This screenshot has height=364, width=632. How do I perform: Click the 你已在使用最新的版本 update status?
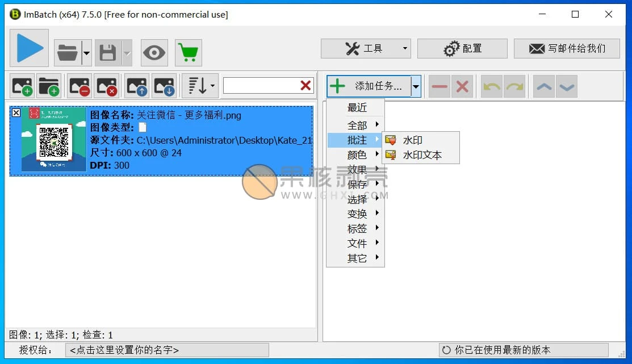(x=524, y=350)
